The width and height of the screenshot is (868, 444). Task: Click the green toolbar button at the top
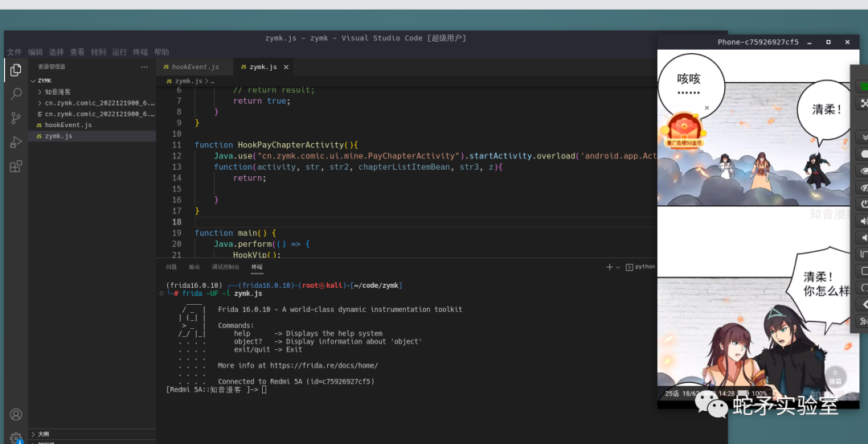[x=862, y=87]
